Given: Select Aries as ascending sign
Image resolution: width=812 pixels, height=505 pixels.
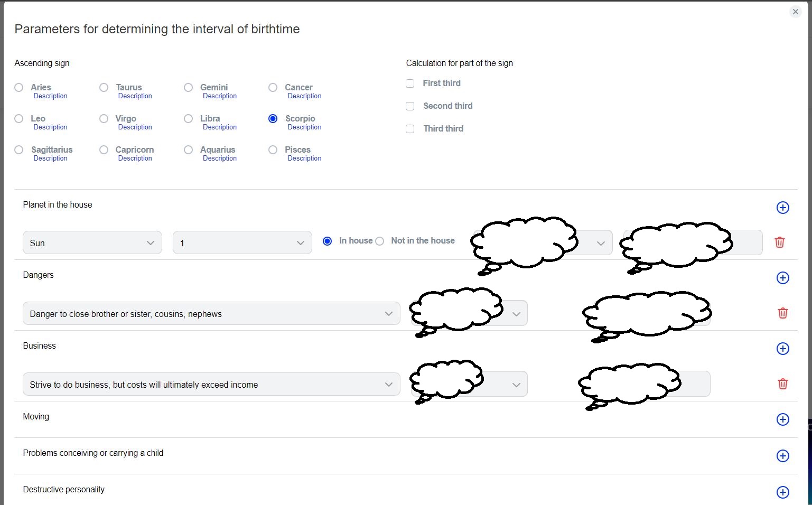Looking at the screenshot, I should [x=19, y=88].
